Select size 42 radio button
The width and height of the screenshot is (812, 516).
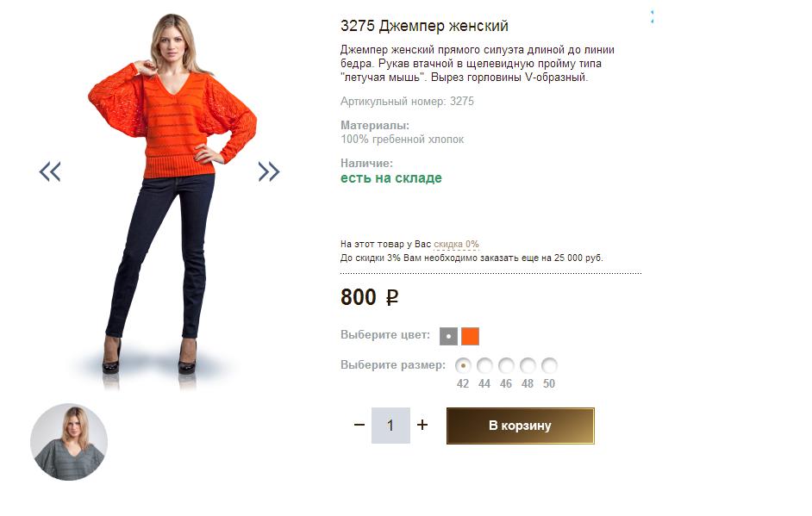coord(463,366)
